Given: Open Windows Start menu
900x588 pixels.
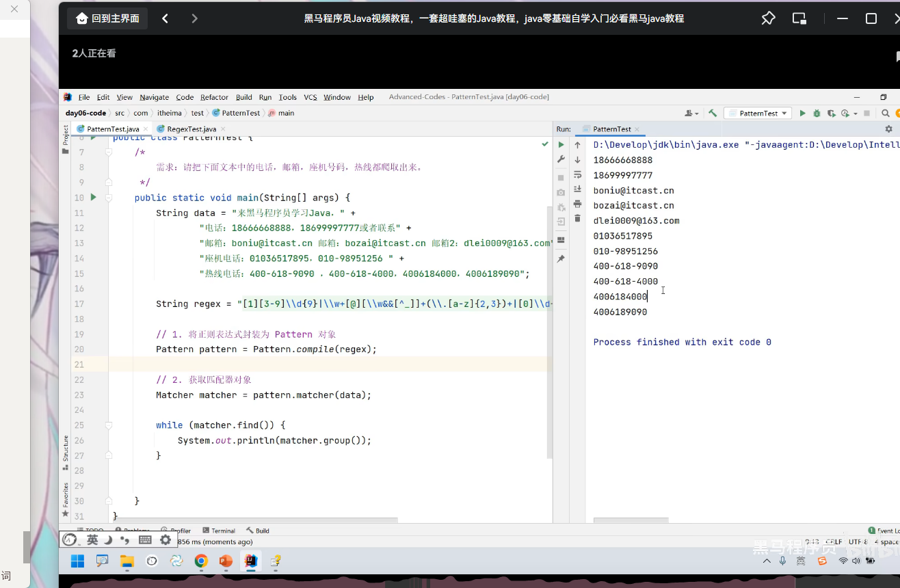Looking at the screenshot, I should point(77,561).
